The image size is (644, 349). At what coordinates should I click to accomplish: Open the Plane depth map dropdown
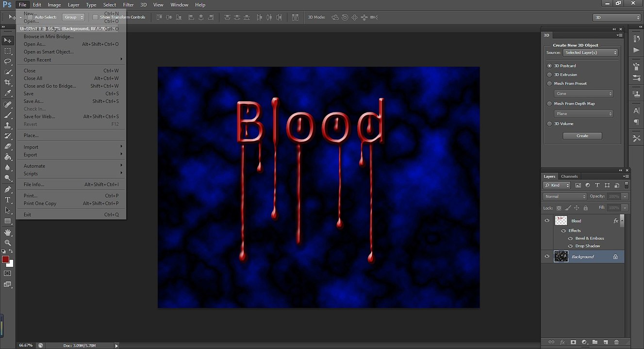[583, 113]
